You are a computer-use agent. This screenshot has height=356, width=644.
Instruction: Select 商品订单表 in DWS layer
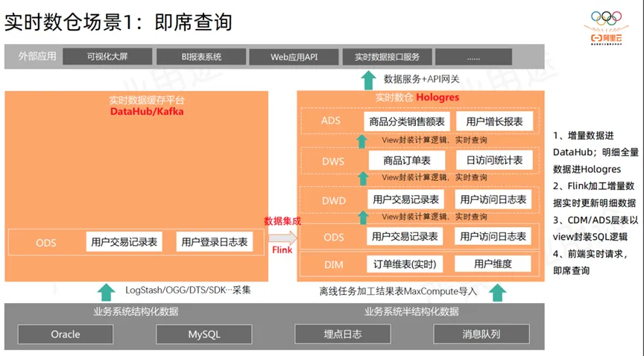click(x=407, y=161)
